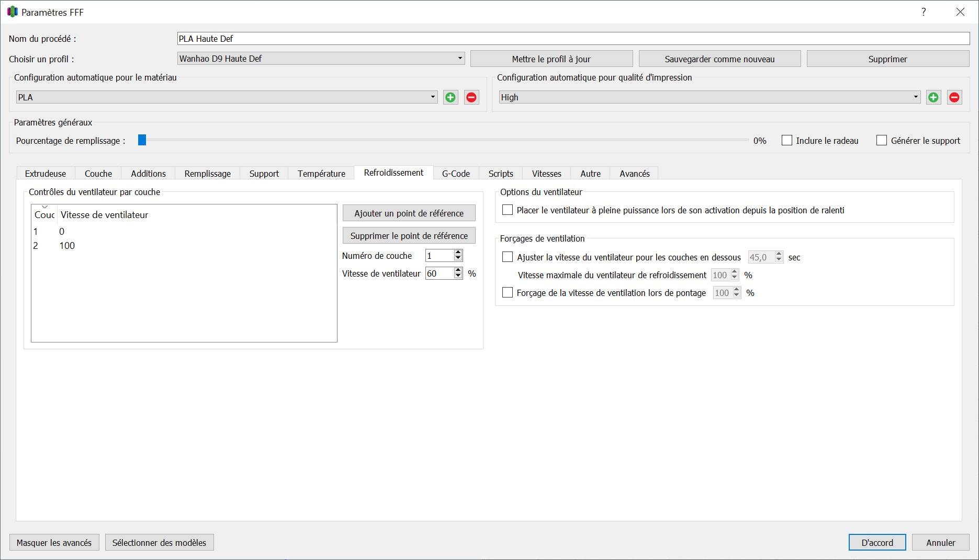This screenshot has width=979, height=560.
Task: Click Mettre le profil à jour button
Action: [552, 59]
